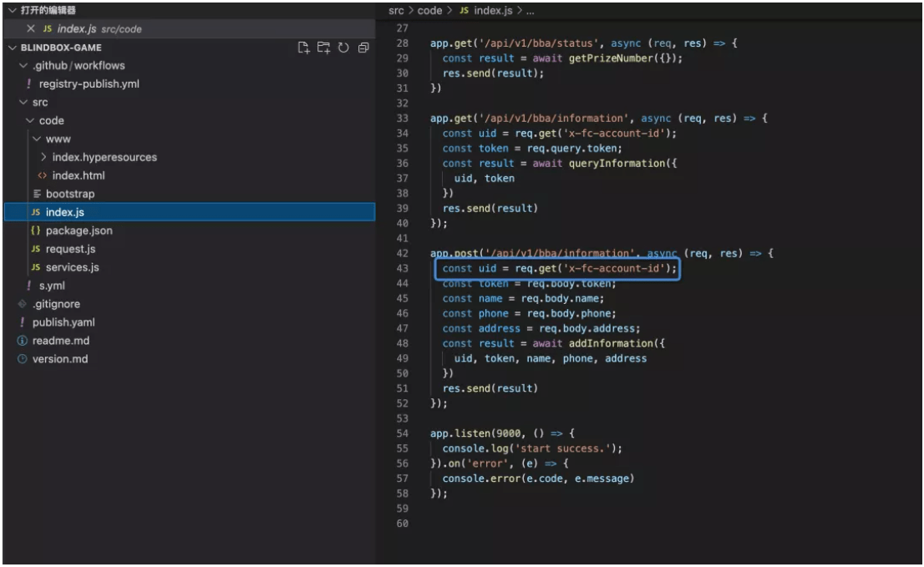This screenshot has width=924, height=567.
Task: Click the icon beside .gitignore
Action: (x=23, y=305)
